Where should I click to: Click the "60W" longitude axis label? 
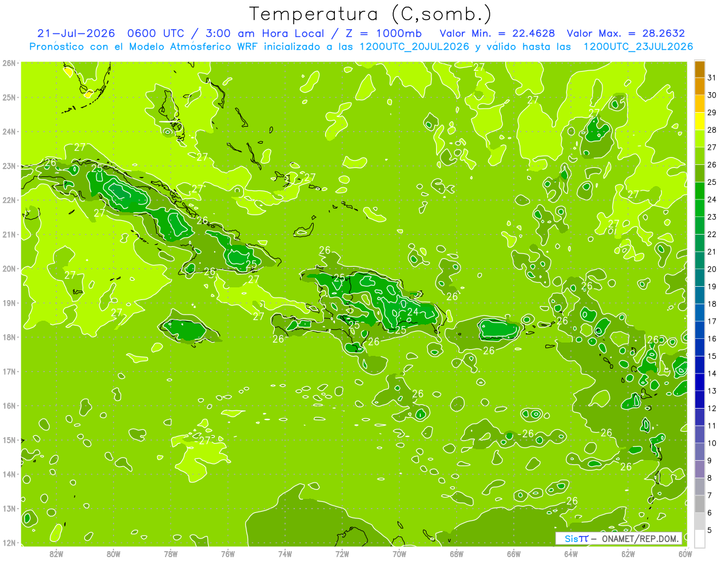[686, 554]
